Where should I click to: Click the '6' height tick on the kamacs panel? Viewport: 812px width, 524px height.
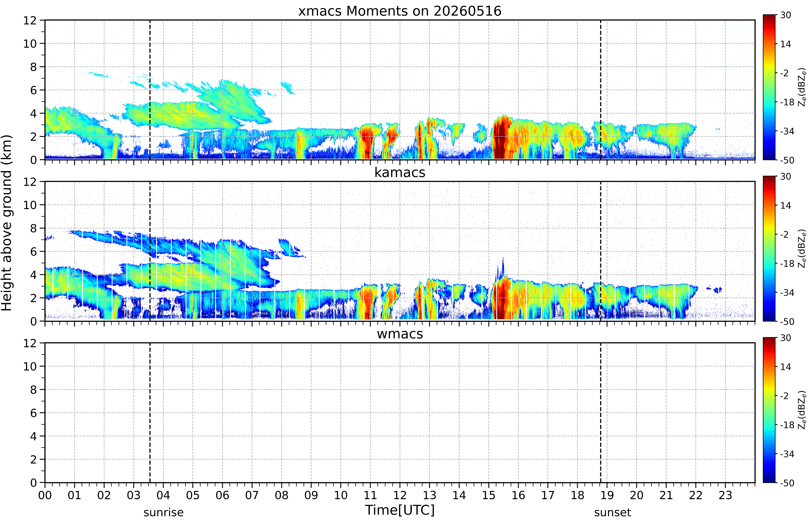33,251
